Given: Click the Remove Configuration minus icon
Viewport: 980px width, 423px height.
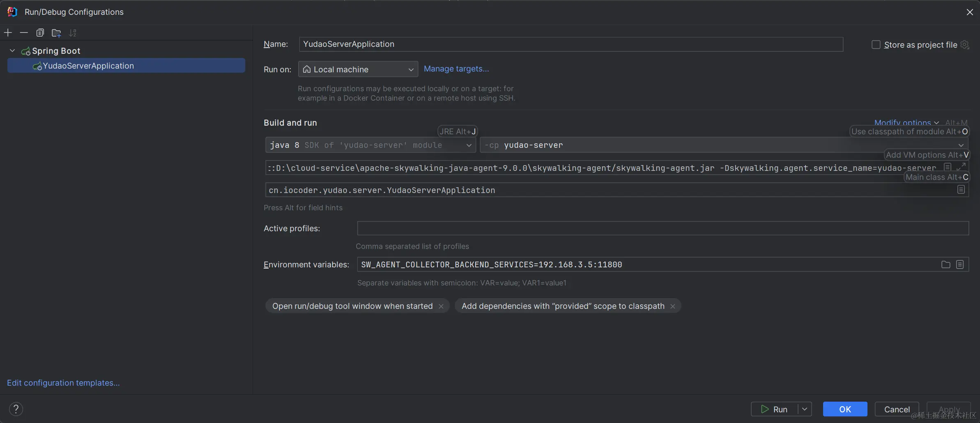Looking at the screenshot, I should (x=24, y=32).
